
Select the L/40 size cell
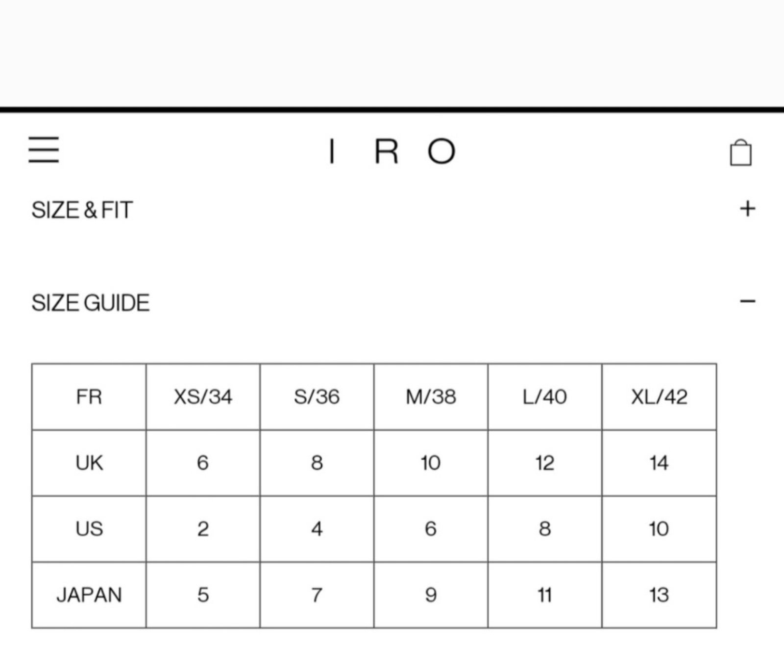pyautogui.click(x=545, y=397)
